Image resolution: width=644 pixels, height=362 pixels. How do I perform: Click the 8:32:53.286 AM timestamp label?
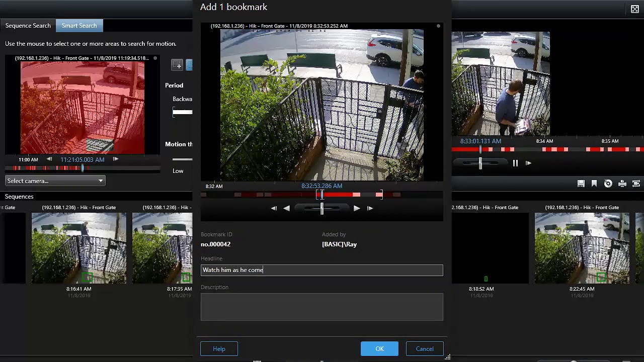[322, 186]
